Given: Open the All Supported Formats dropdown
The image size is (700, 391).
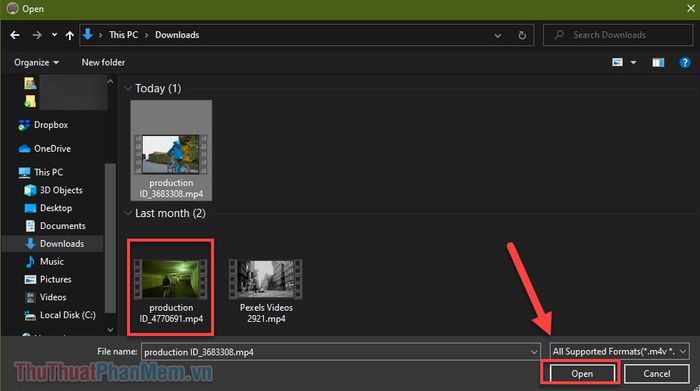Looking at the screenshot, I should tap(620, 352).
